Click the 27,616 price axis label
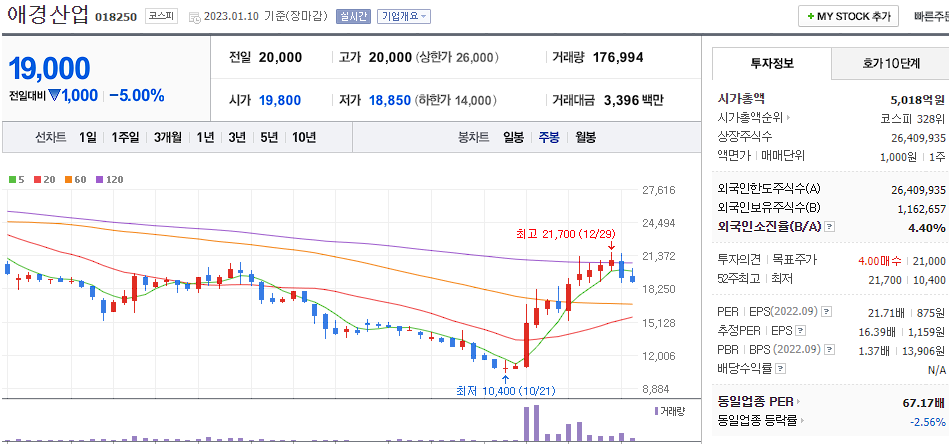The width and height of the screenshot is (949, 444). click(x=658, y=190)
